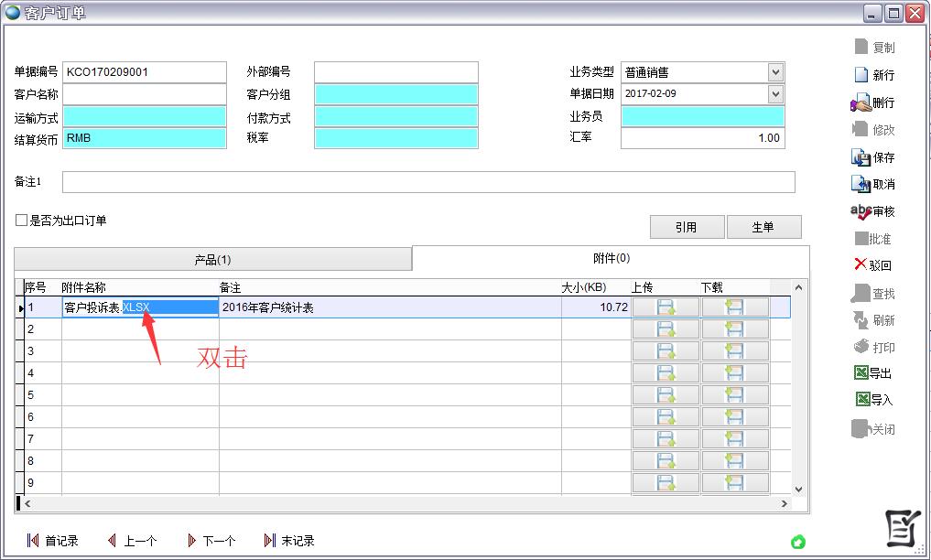Click download icon in attachment row 1
The image size is (931, 560).
pyautogui.click(x=734, y=307)
